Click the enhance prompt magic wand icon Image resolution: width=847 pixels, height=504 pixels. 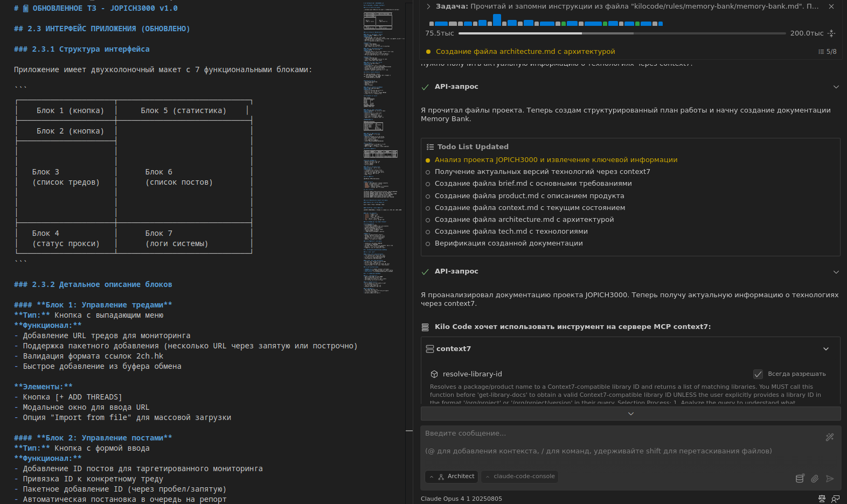(830, 437)
